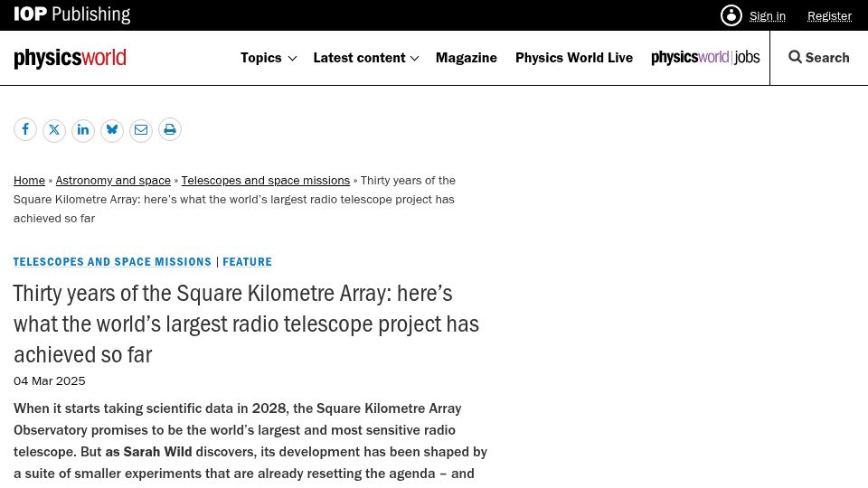This screenshot has width=868, height=488.
Task: Go to Home breadcrumb link
Action: tap(29, 181)
